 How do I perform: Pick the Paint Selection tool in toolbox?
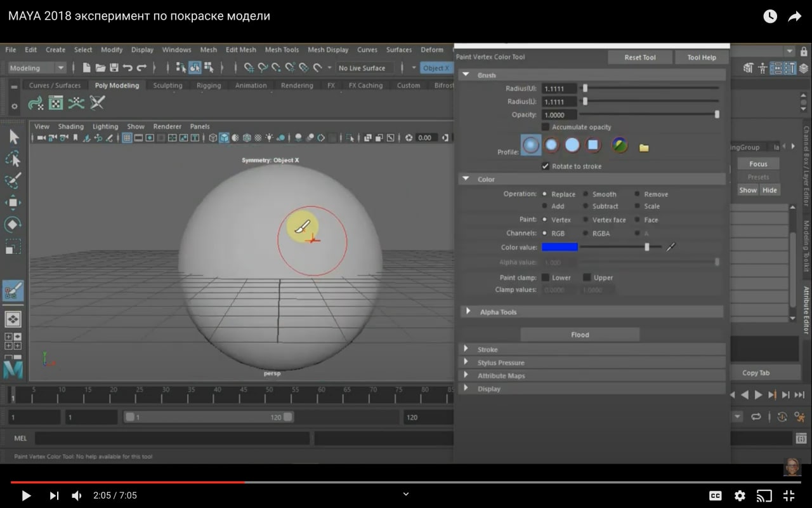tap(13, 180)
